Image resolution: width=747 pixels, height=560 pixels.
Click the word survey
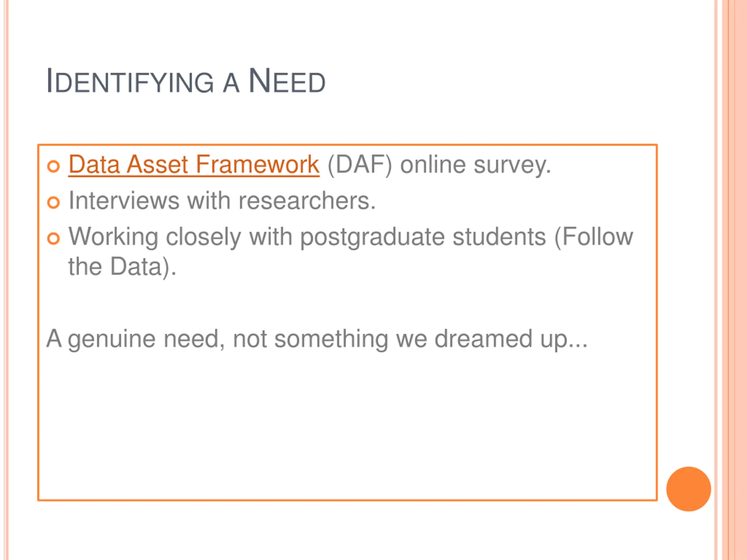(512, 166)
